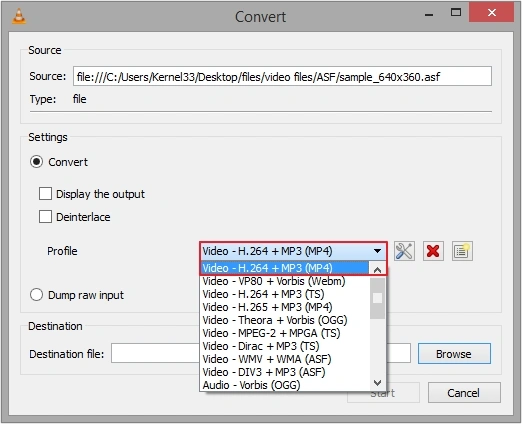This screenshot has width=522, height=424.
Task: Minimize the Convert dialog window
Action: [429, 14]
